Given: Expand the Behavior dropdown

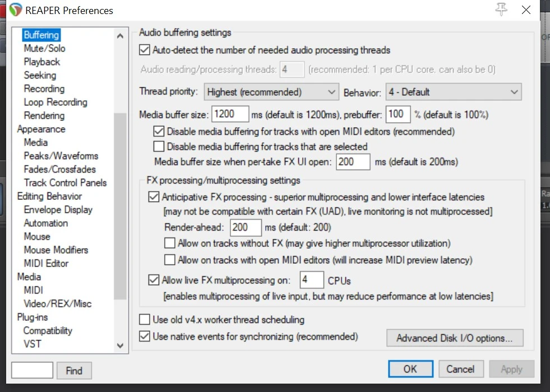Looking at the screenshot, I should 453,92.
